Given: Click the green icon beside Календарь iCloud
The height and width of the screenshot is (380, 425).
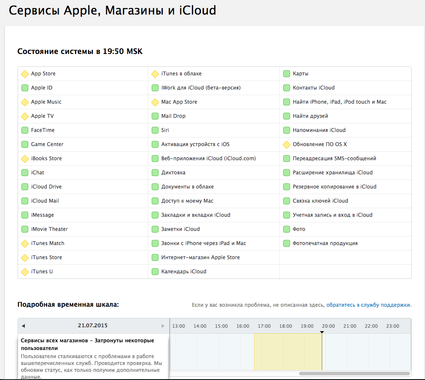Looking at the screenshot, I should tap(155, 272).
